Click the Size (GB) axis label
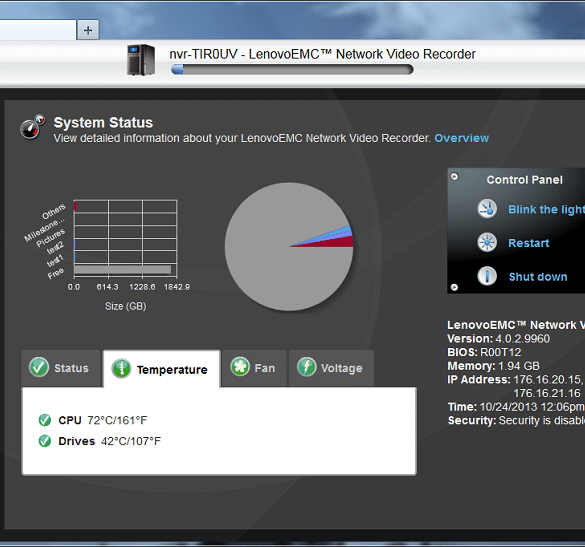585x547 pixels. pyautogui.click(x=125, y=306)
